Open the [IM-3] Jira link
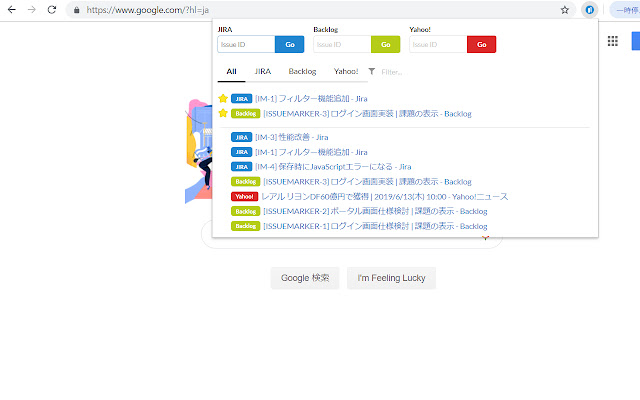This screenshot has height=400, width=640. coord(291,137)
